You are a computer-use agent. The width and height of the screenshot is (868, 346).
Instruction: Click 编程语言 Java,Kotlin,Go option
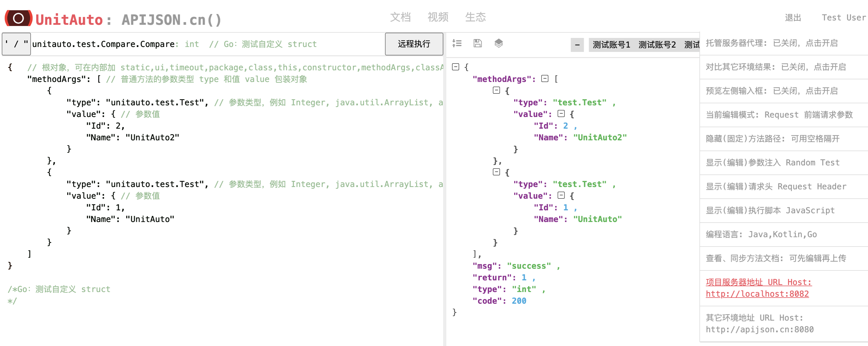784,235
